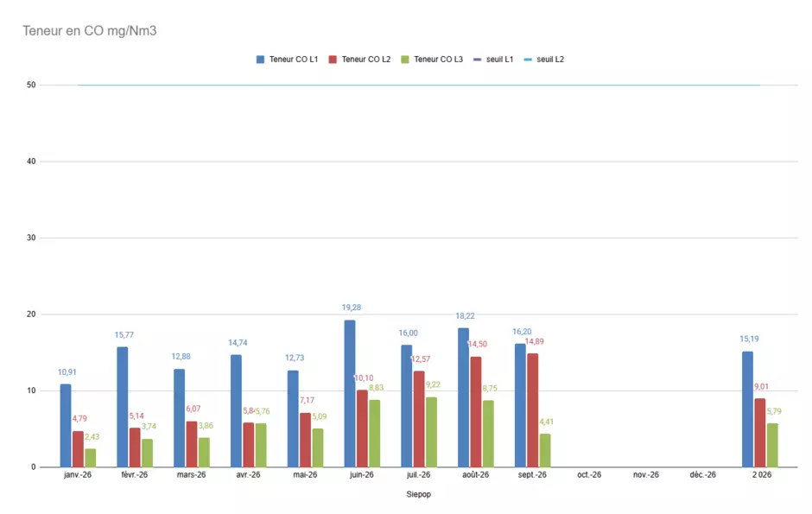
Task: Click the data label 7,17
Action: click(x=307, y=400)
